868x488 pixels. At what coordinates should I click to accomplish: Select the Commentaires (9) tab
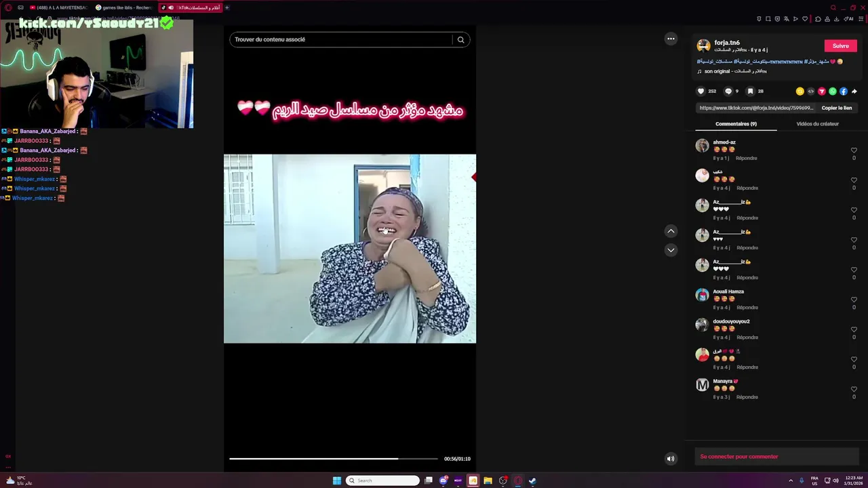coord(736,124)
